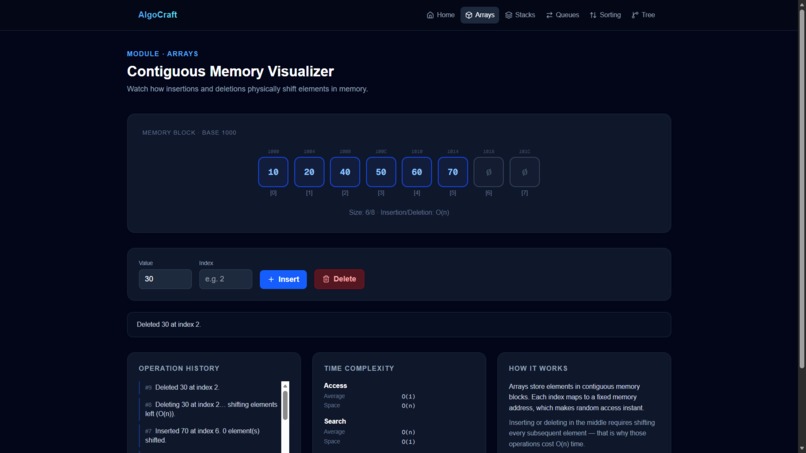806x453 pixels.
Task: Click the 'OPERATION HISTORY' heading
Action: click(179, 368)
